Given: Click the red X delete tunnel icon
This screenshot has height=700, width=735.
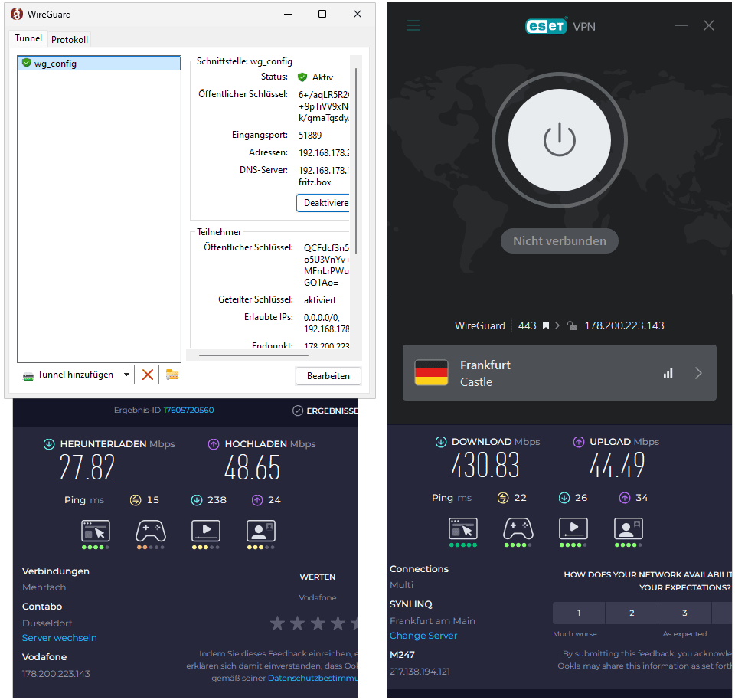Looking at the screenshot, I should pyautogui.click(x=148, y=375).
